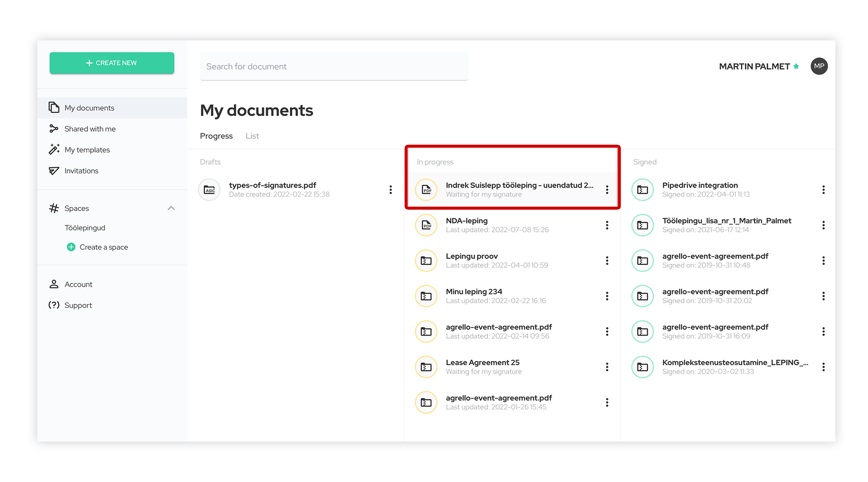
Task: Open three-dot menu for Lepingu proov
Action: click(607, 261)
